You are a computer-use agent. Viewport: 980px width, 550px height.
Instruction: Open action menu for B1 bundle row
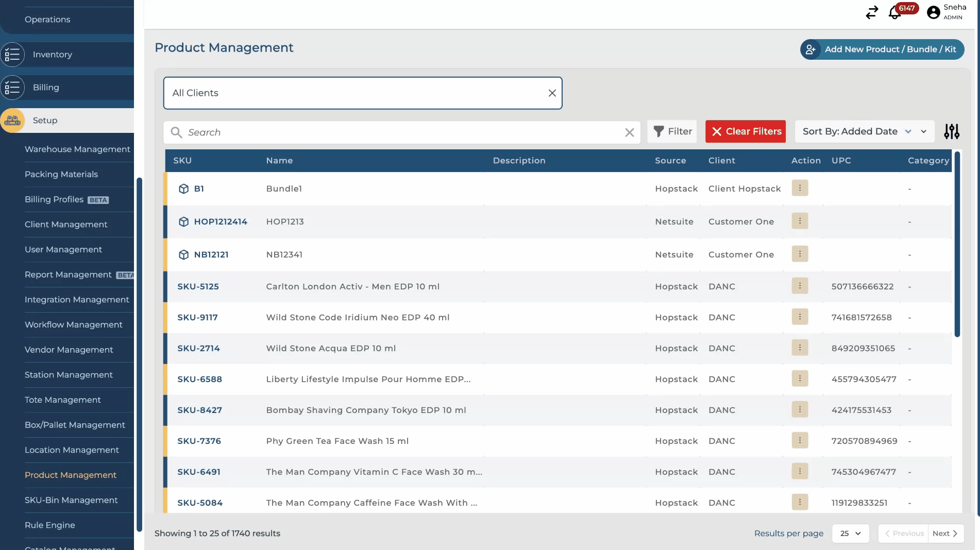pos(800,188)
